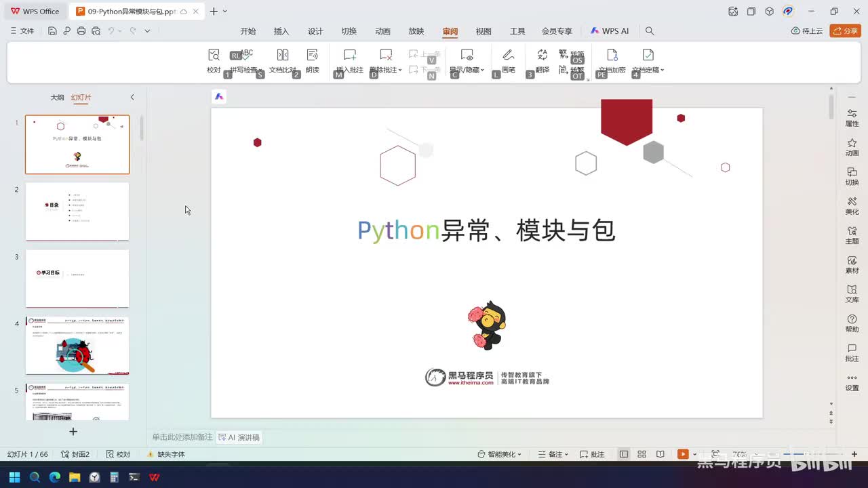Switch to reading view in status bar

(660, 454)
